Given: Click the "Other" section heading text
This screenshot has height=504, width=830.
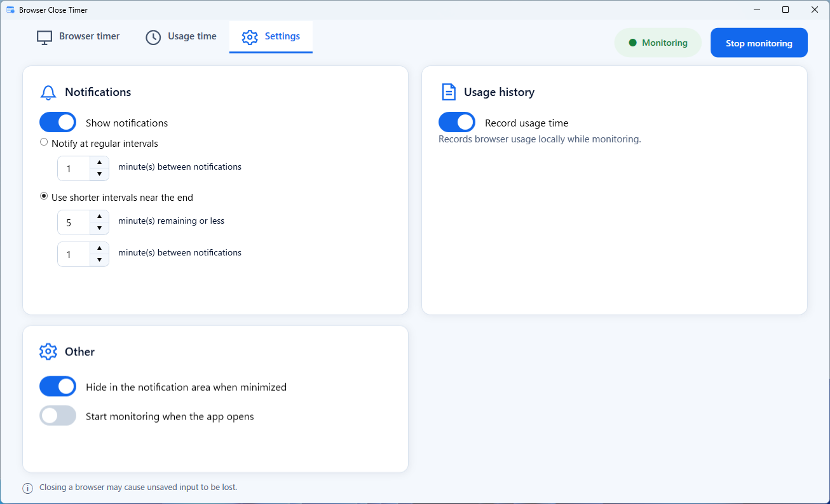Looking at the screenshot, I should (x=79, y=352).
